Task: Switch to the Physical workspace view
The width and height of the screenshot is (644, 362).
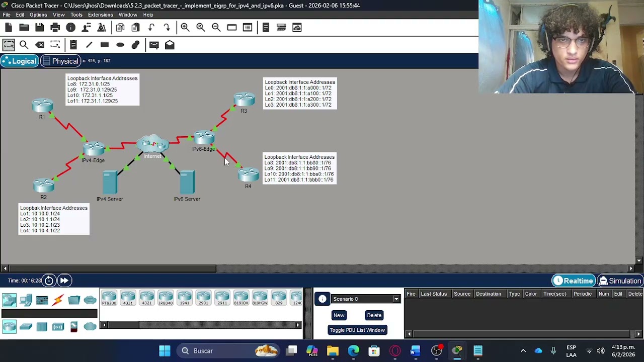Action: tap(60, 61)
